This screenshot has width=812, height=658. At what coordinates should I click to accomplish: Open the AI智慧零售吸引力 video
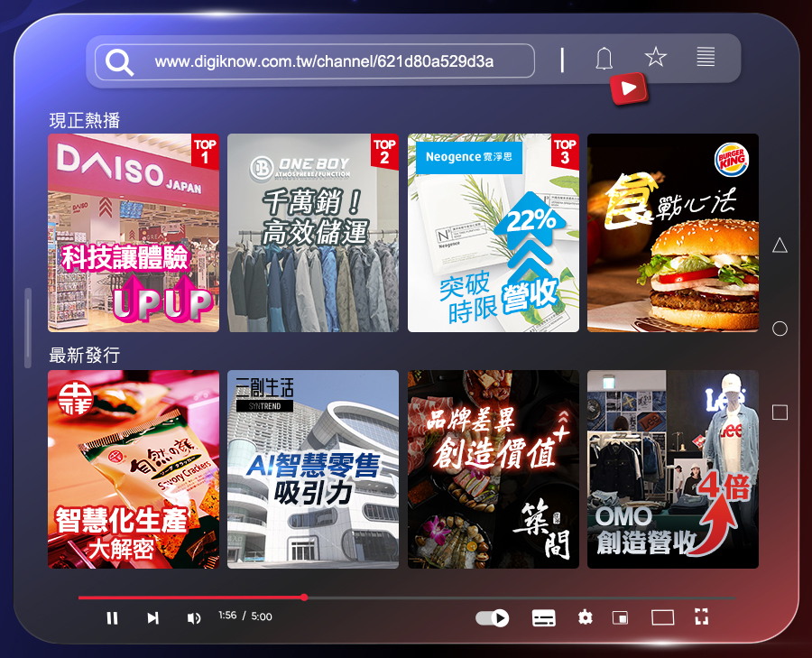pyautogui.click(x=313, y=469)
